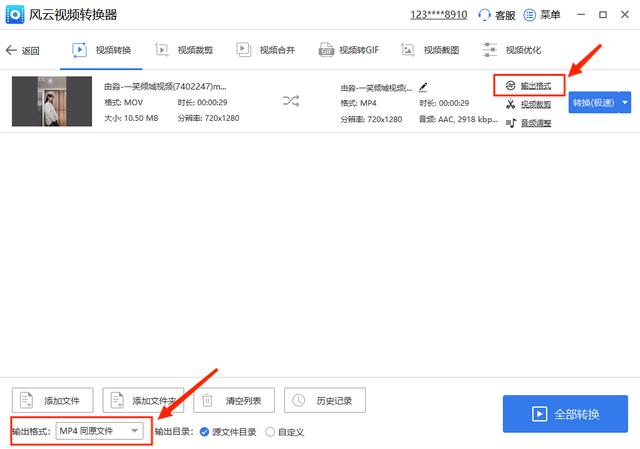
Task: Open the 输出格式 MP4 同原文件 dropdown
Action: [x=99, y=431]
